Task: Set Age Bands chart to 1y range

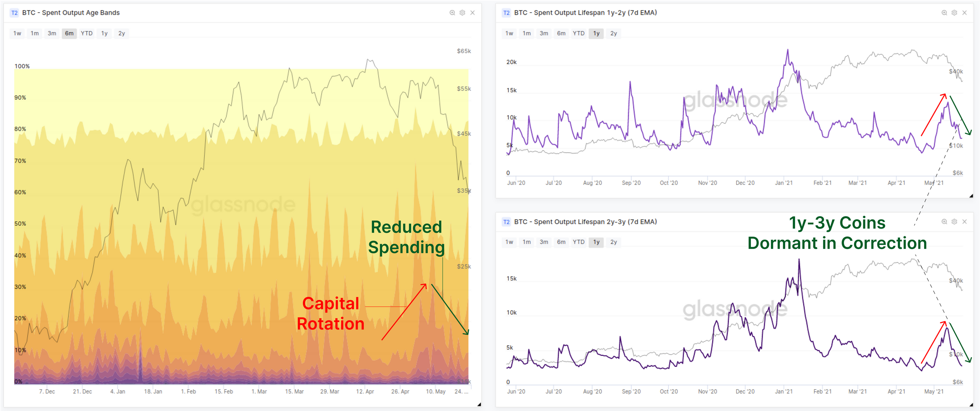Action: click(105, 33)
